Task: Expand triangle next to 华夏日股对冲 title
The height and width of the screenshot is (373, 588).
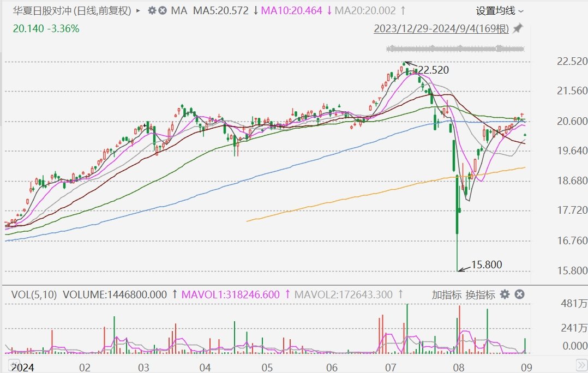Action: coord(137,10)
